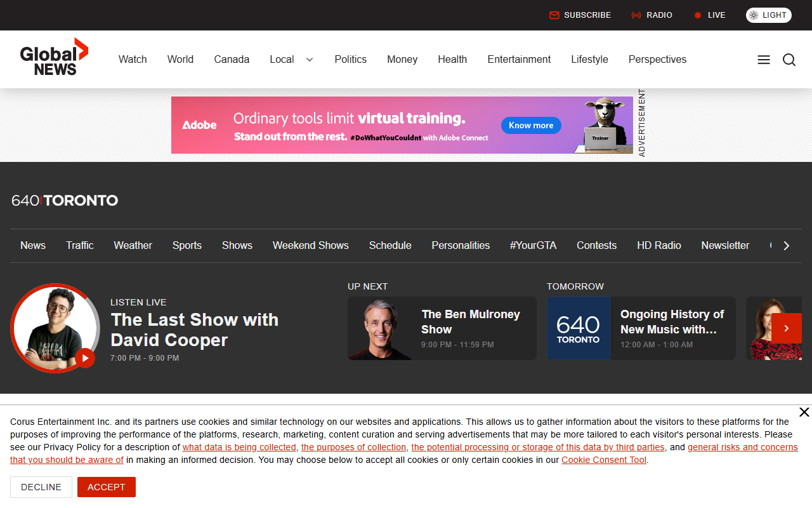This screenshot has width=812, height=508.
Task: Play the live stream button
Action: 85,358
